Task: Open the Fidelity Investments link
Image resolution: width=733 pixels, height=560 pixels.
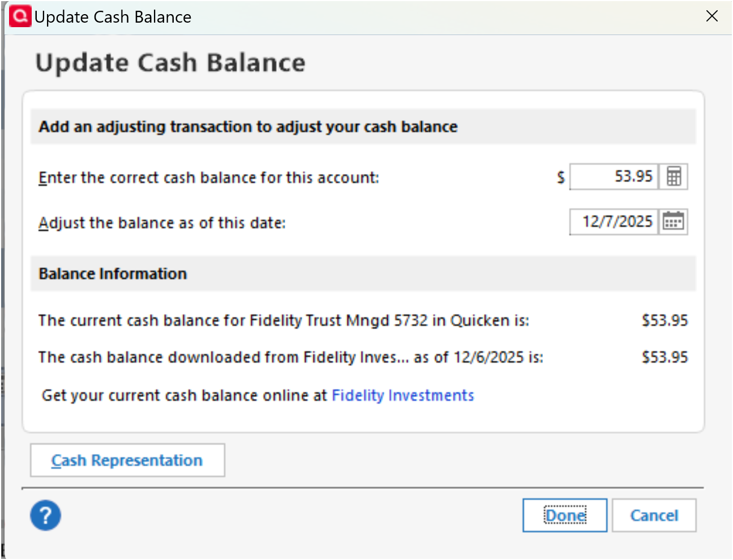Action: tap(402, 395)
